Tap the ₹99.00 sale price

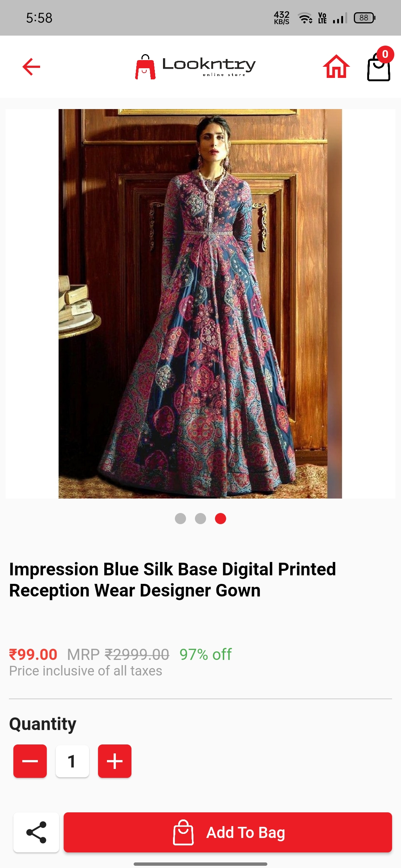[x=33, y=654]
